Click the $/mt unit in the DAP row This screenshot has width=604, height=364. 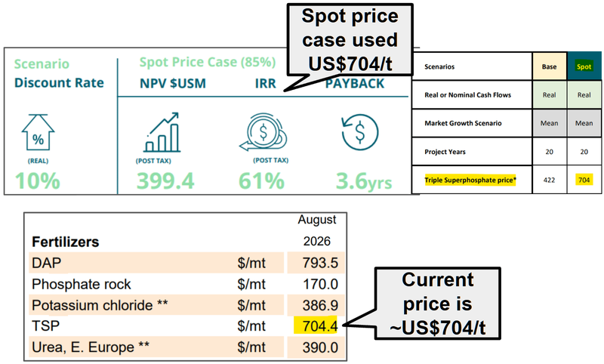pyautogui.click(x=251, y=263)
